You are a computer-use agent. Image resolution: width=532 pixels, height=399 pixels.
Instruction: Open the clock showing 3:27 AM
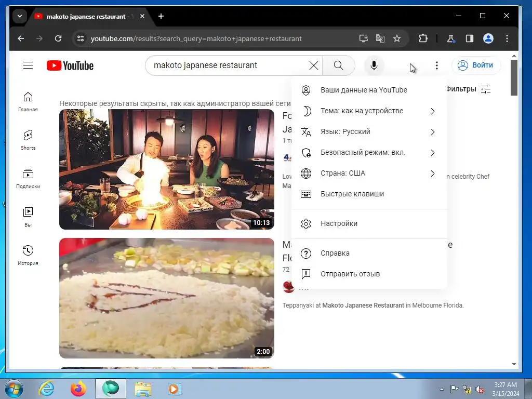point(506,389)
